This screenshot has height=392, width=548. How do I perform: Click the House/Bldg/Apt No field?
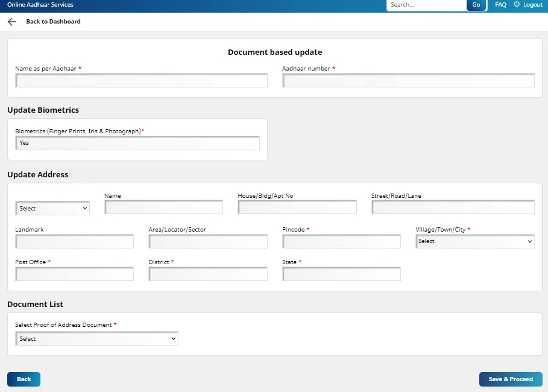[x=297, y=207]
